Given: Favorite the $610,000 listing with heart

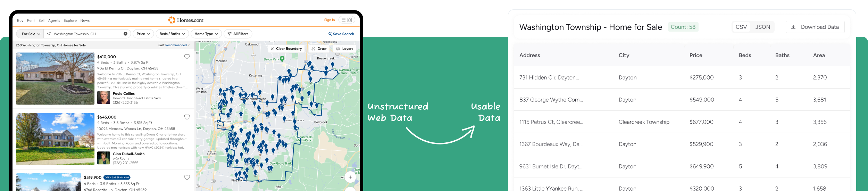Looking at the screenshot, I should tap(187, 57).
